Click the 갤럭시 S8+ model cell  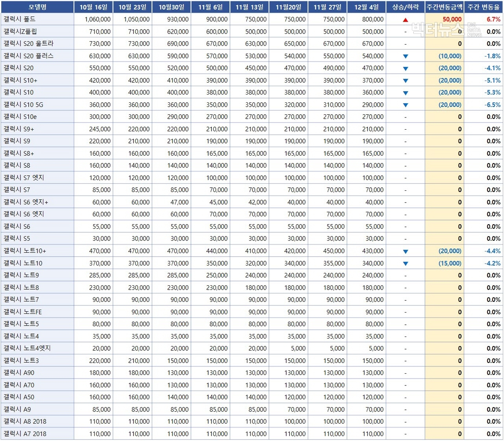pos(37,153)
